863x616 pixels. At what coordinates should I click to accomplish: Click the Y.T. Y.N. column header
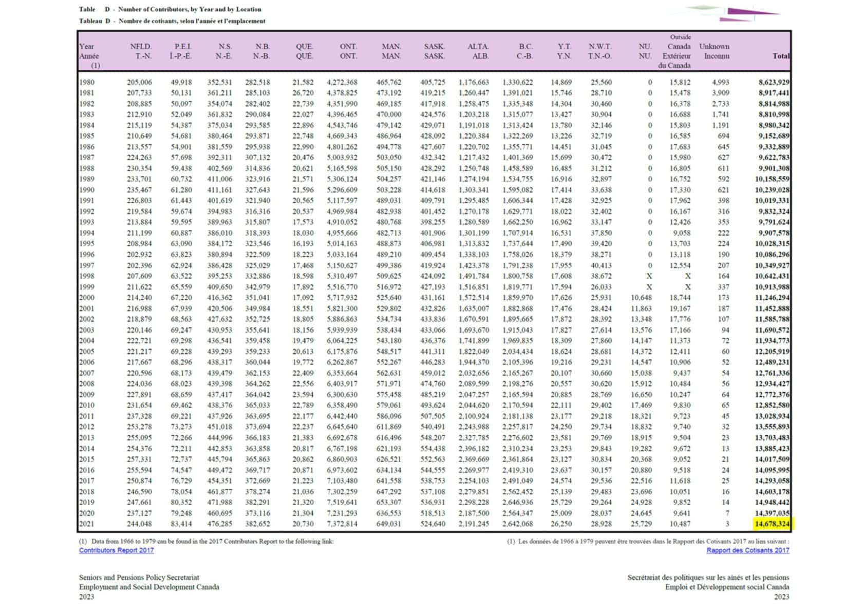coord(565,51)
